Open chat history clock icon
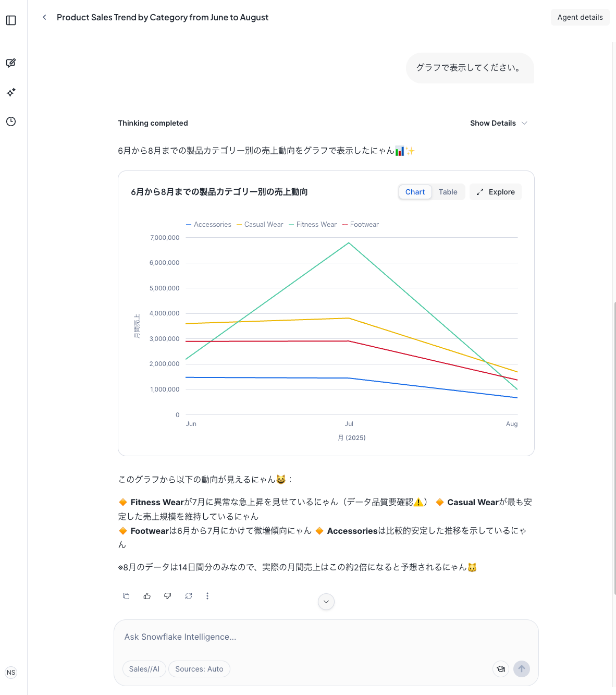616x695 pixels. point(11,121)
